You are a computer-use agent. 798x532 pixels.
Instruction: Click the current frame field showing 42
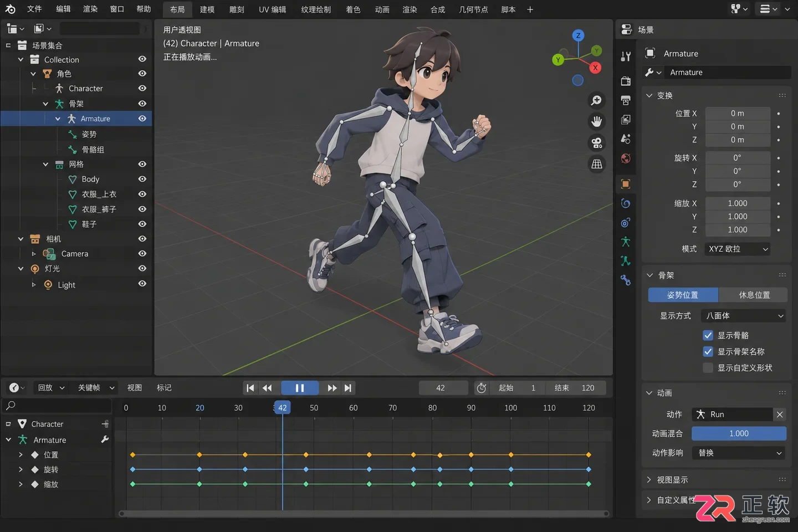click(x=443, y=388)
